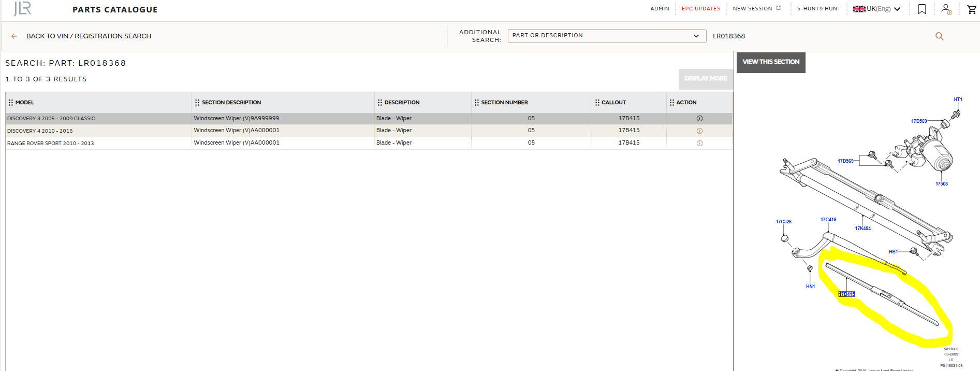Click the VIEW THIS SECTION button
Viewport: 980px width, 371px height.
771,62
